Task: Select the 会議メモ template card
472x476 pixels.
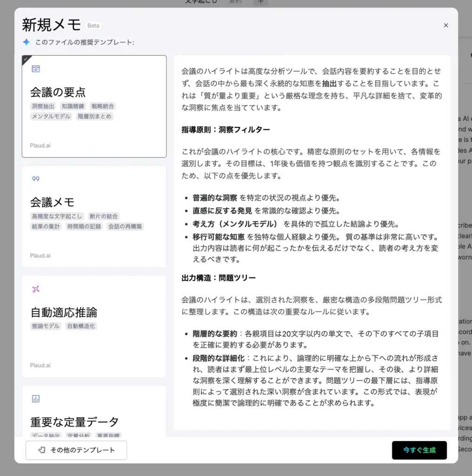Action: click(x=94, y=217)
